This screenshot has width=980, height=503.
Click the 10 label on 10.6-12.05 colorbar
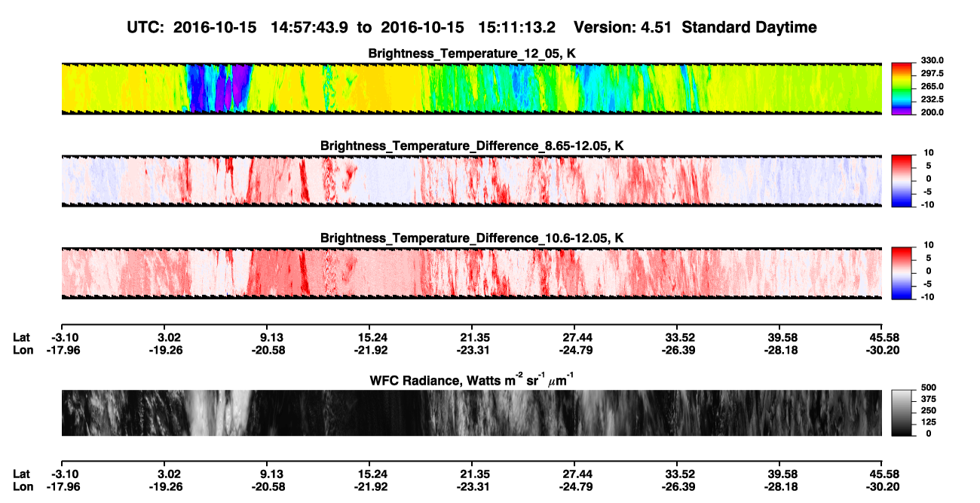927,245
